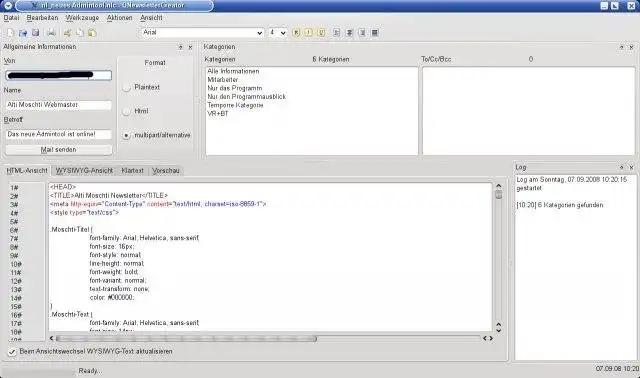This screenshot has height=378, width=640.
Task: Click the Betreff subject field
Action: pyautogui.click(x=58, y=134)
